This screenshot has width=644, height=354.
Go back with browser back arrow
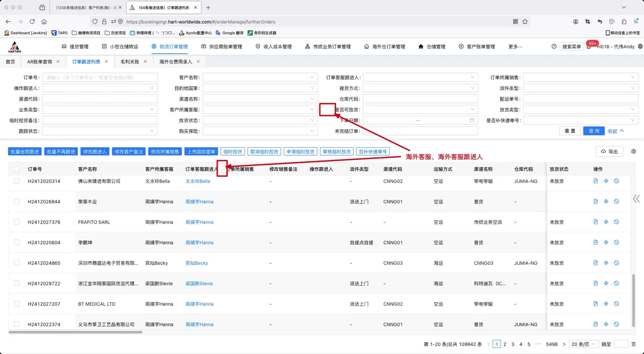[8, 22]
